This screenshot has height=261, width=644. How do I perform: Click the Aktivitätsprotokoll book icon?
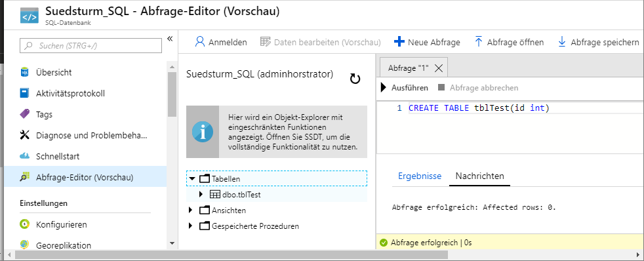(25, 93)
